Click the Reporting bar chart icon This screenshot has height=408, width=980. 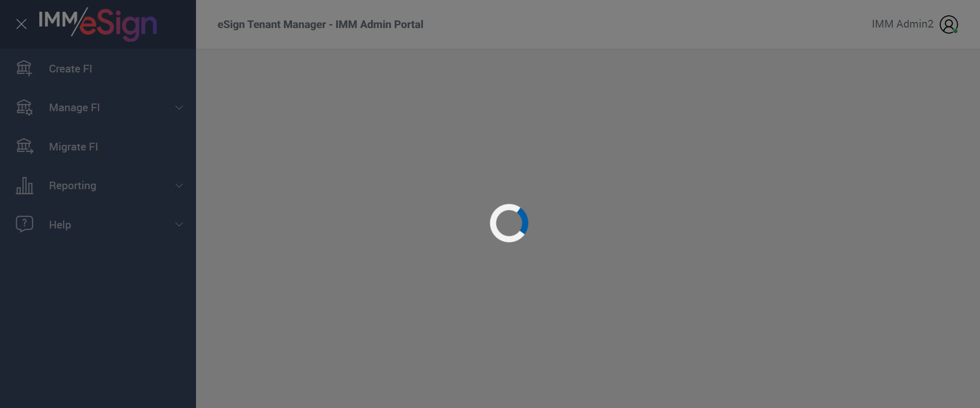[24, 186]
